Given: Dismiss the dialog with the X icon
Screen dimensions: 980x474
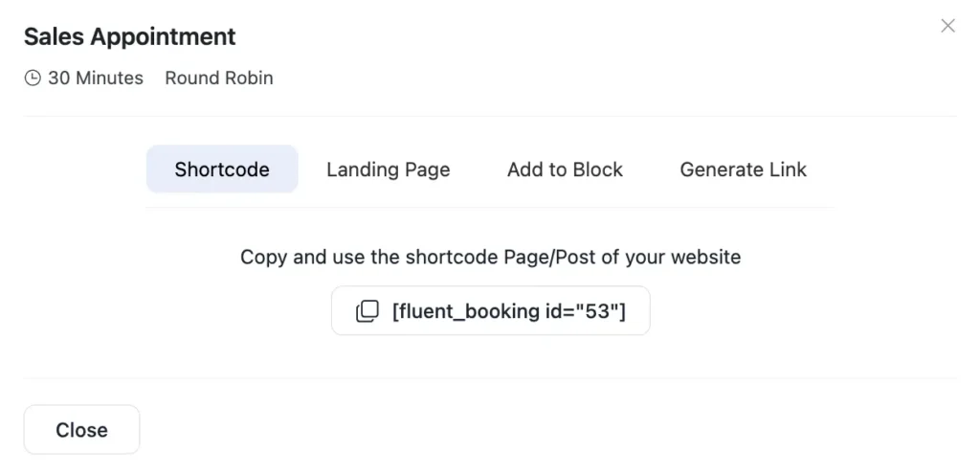Looking at the screenshot, I should pos(947,26).
